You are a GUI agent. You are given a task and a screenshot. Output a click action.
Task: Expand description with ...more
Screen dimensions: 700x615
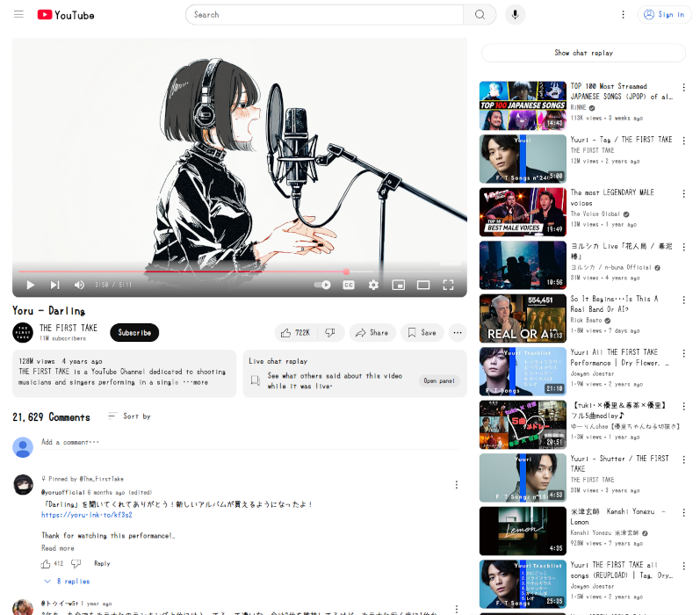pyautogui.click(x=195, y=382)
